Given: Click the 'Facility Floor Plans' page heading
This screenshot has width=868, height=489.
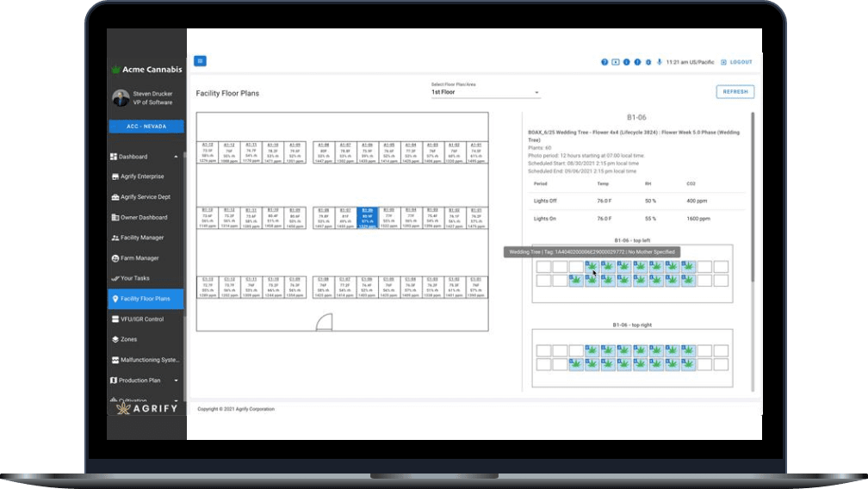Looking at the screenshot, I should coord(227,93).
